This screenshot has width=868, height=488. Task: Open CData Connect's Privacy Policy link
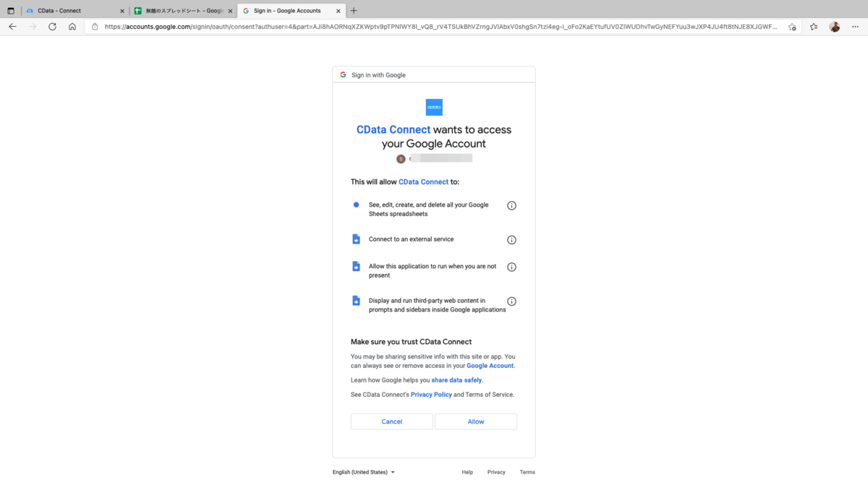coord(431,395)
